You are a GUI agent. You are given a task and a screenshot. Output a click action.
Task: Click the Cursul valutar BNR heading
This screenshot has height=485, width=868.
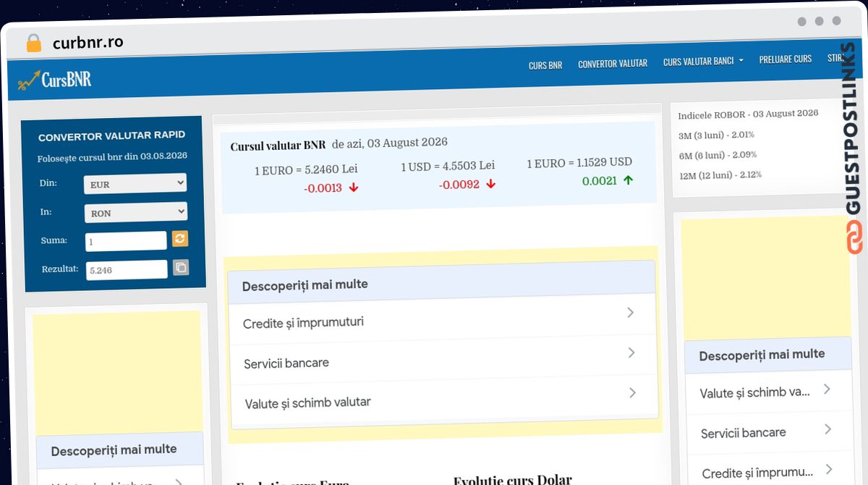(278, 145)
